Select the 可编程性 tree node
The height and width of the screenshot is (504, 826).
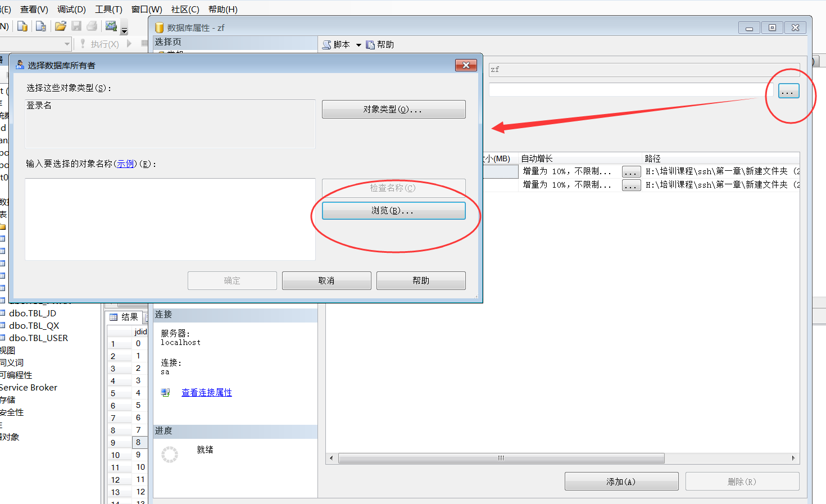(x=16, y=375)
